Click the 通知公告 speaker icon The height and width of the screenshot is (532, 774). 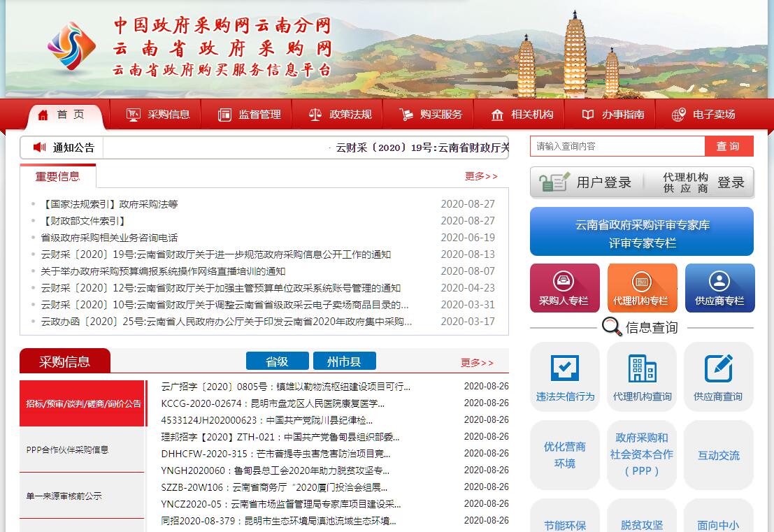click(x=40, y=148)
